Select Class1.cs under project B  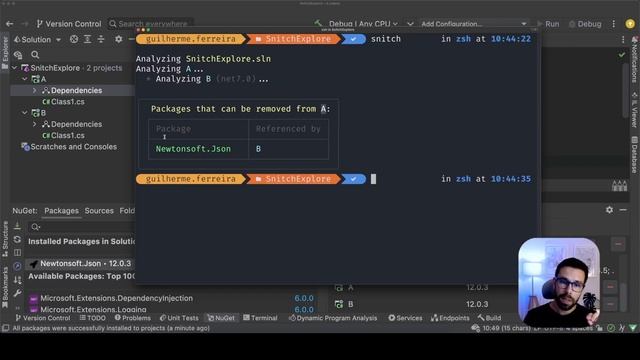click(63, 136)
